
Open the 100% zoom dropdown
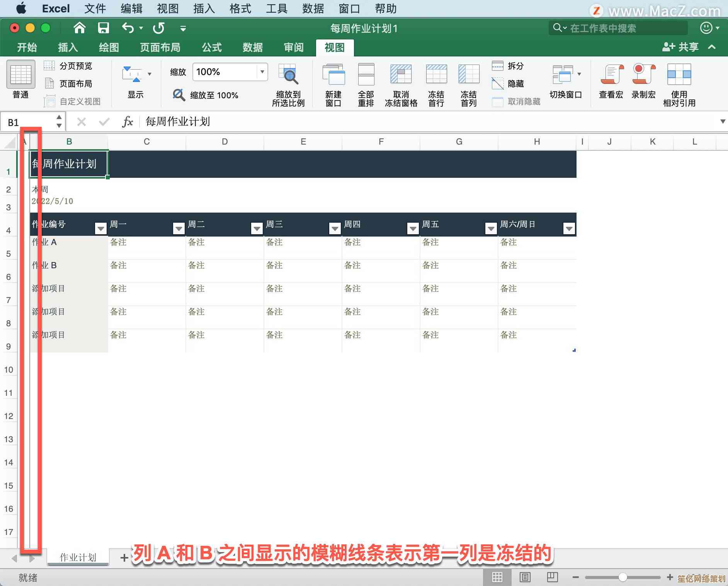(262, 72)
